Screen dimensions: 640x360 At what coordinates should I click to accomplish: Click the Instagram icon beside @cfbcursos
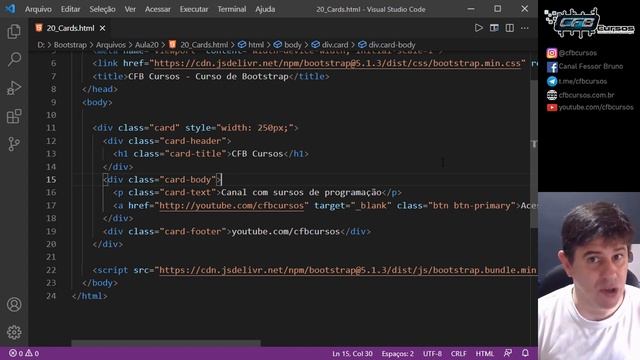click(x=552, y=53)
